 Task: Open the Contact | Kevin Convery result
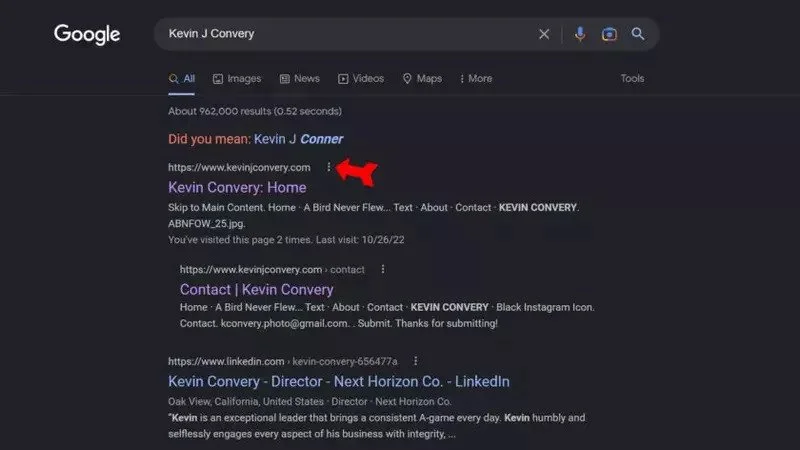pyautogui.click(x=256, y=289)
